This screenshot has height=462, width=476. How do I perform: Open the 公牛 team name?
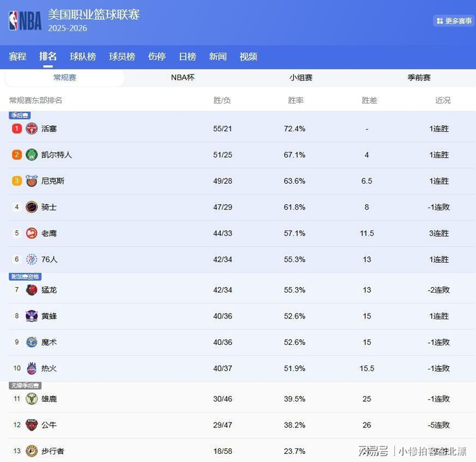[x=49, y=425]
